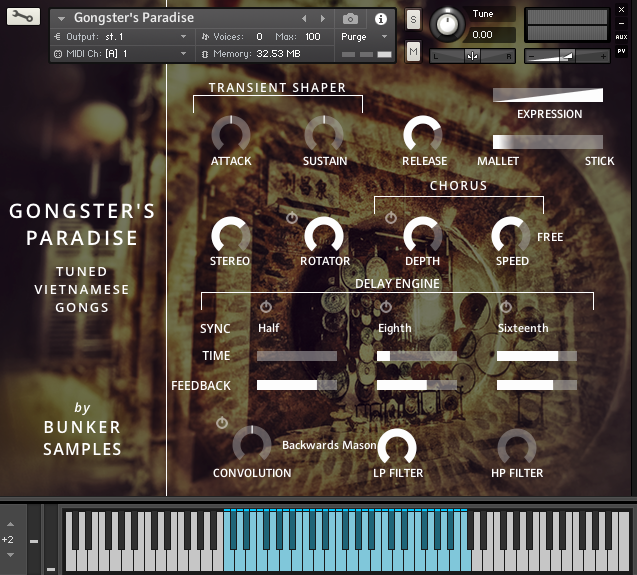Screen dimensions: 637x575
Task: Click the Expression slider
Action: pyautogui.click(x=548, y=95)
